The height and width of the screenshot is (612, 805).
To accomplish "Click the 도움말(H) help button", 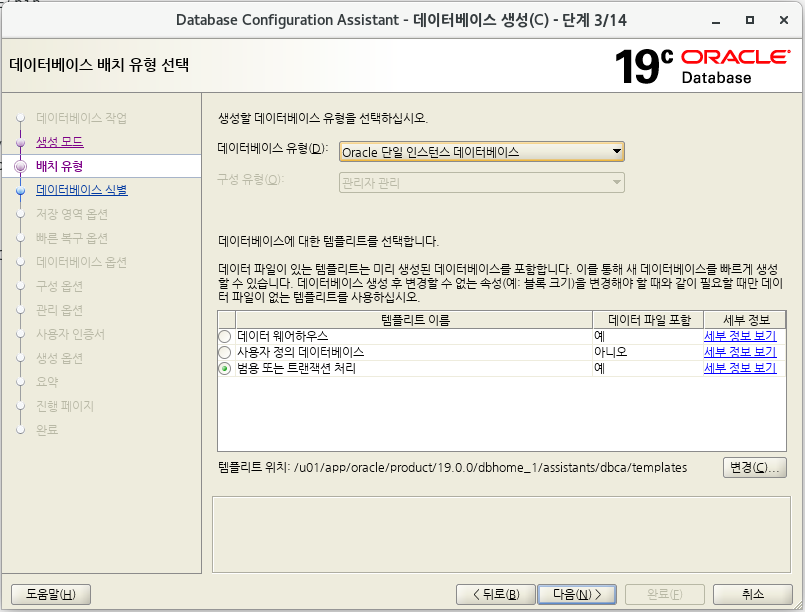I will coord(51,595).
